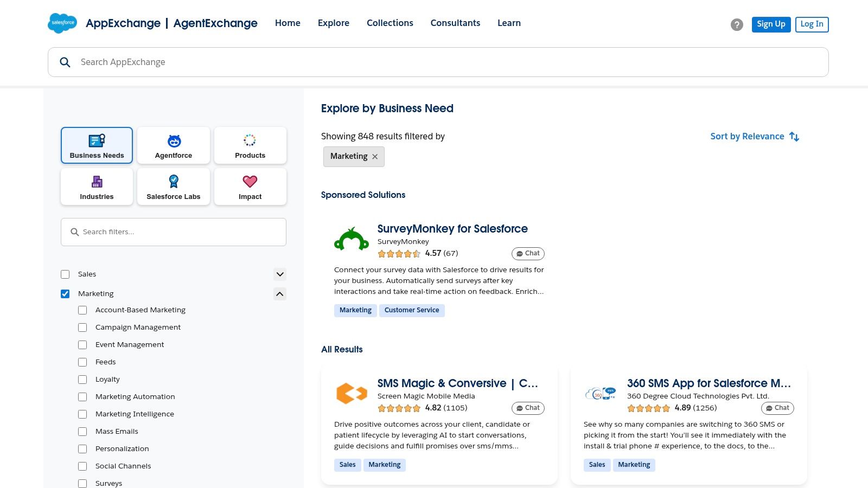868x488 pixels.
Task: Collapse the Marketing filter chevron
Action: click(x=280, y=294)
